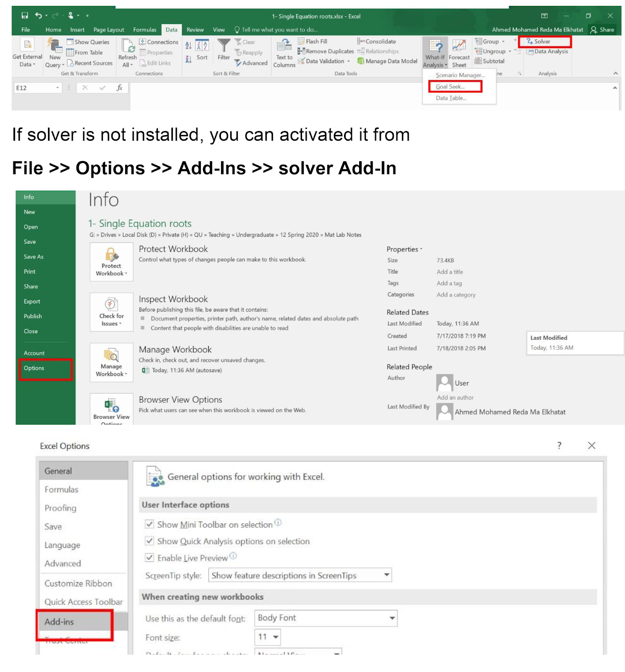Click Add a title property link
Viewport: 625px width, 672px height.
click(449, 272)
